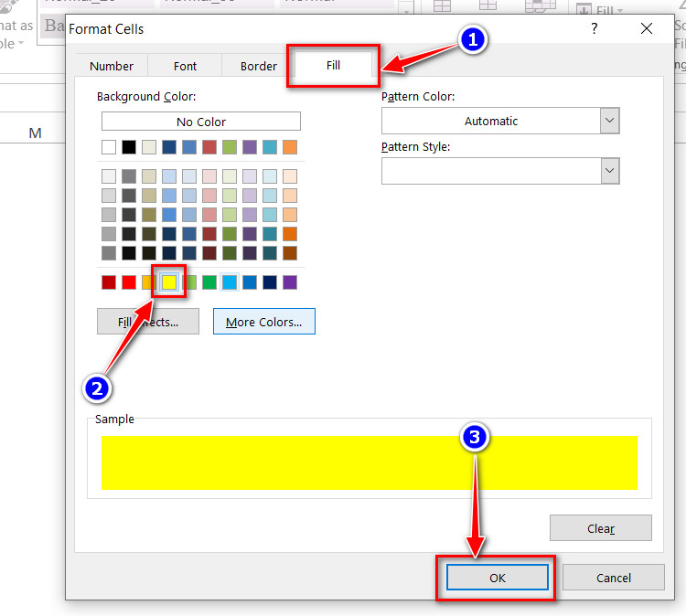Switch to the Font tab
This screenshot has height=616, width=686.
[185, 66]
